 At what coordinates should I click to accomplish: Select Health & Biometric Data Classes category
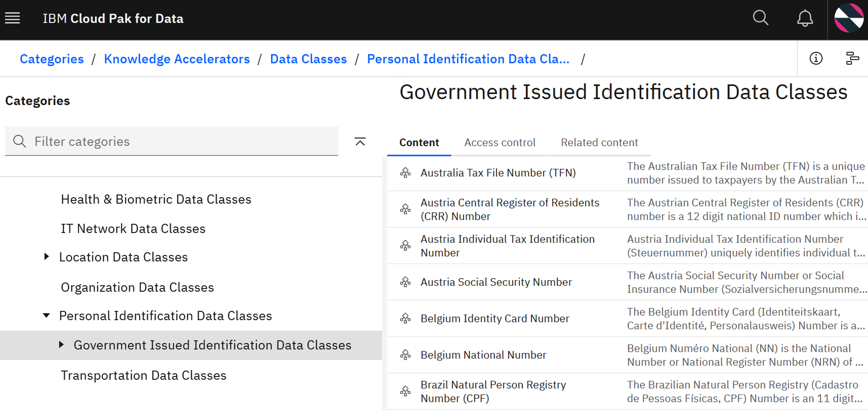pos(156,199)
